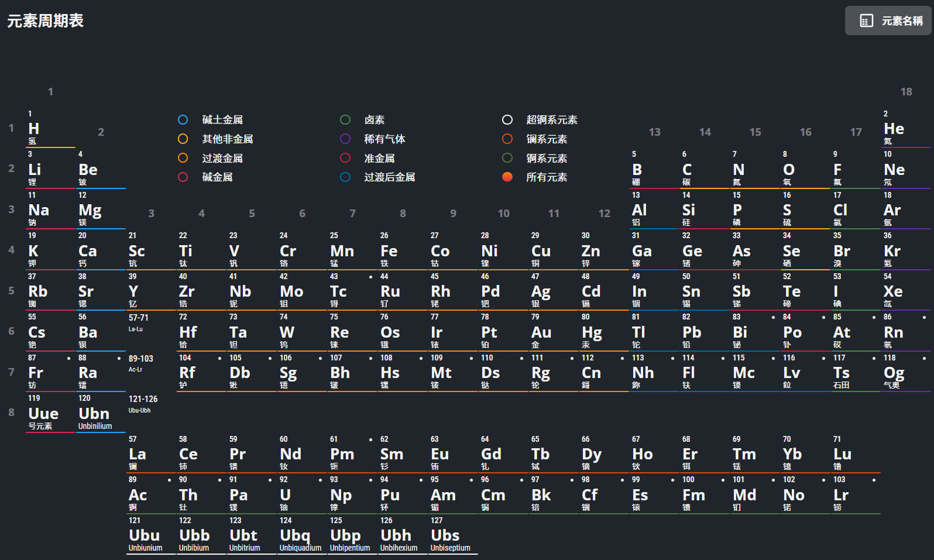Screen dimensions: 934x560
Task: Click the 元素周期表 page title
Action: pyautogui.click(x=46, y=21)
